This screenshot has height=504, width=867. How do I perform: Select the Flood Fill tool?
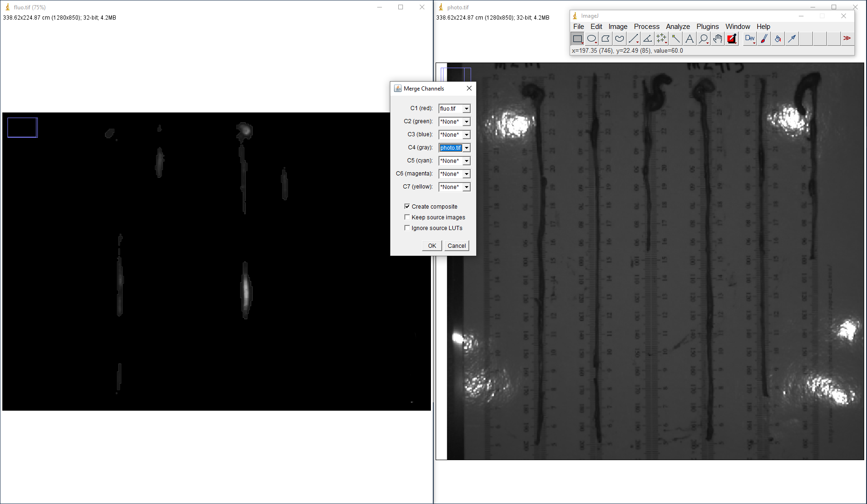[778, 39]
